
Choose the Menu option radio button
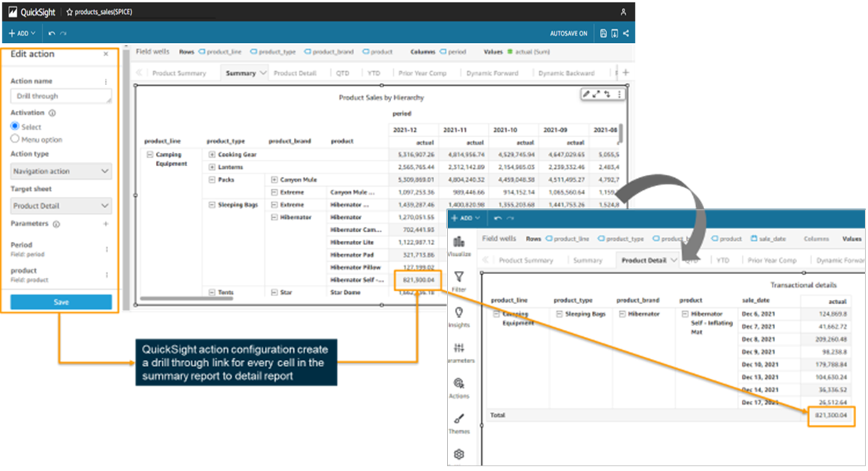[x=15, y=139]
